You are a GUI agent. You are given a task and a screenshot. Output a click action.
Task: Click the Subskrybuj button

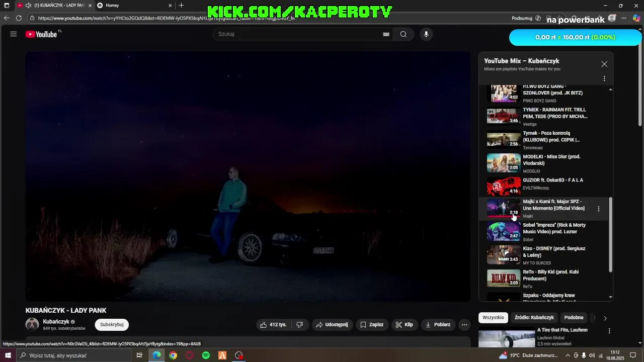112,325
